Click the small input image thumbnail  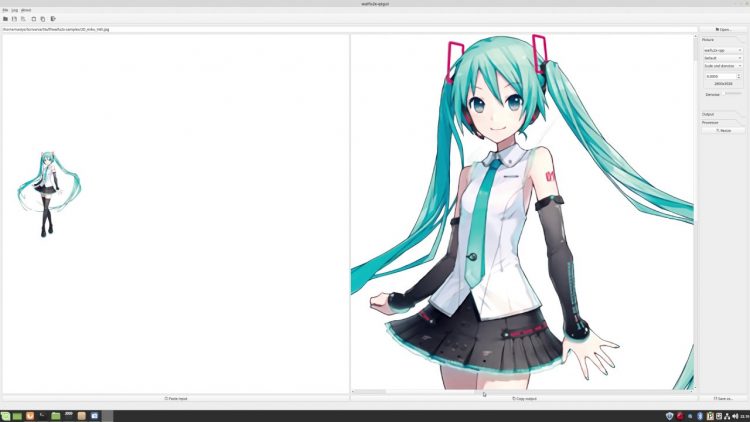pos(49,194)
